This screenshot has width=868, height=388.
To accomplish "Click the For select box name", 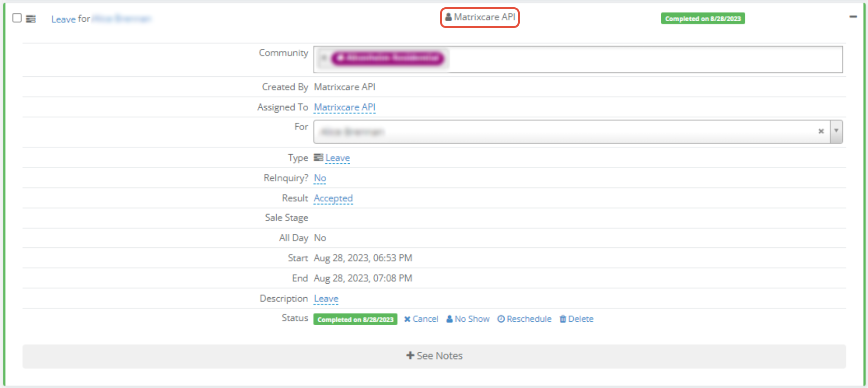I will click(x=352, y=132).
